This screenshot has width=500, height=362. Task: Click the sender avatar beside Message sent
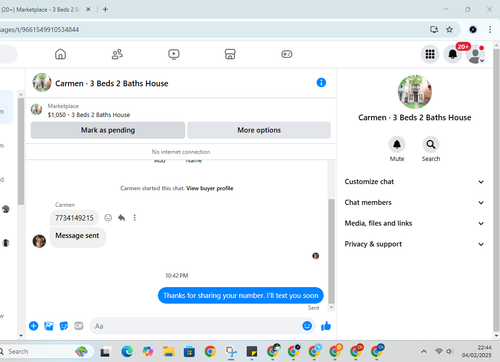click(39, 241)
